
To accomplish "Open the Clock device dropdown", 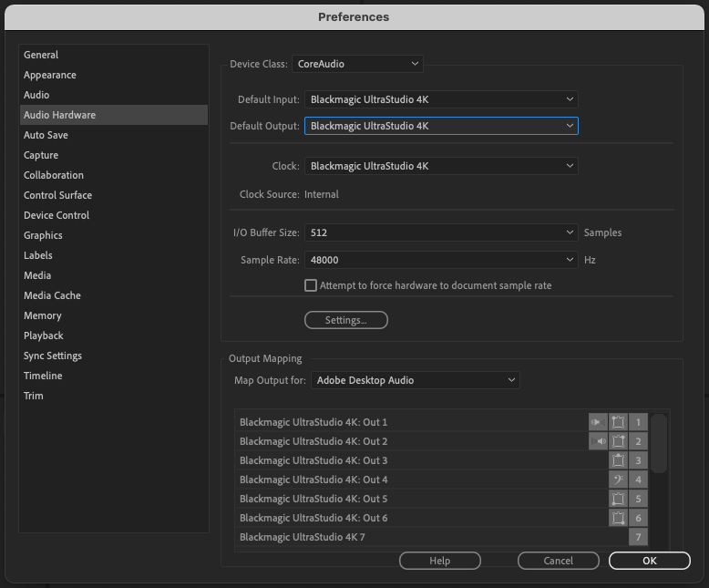I will pos(441,166).
